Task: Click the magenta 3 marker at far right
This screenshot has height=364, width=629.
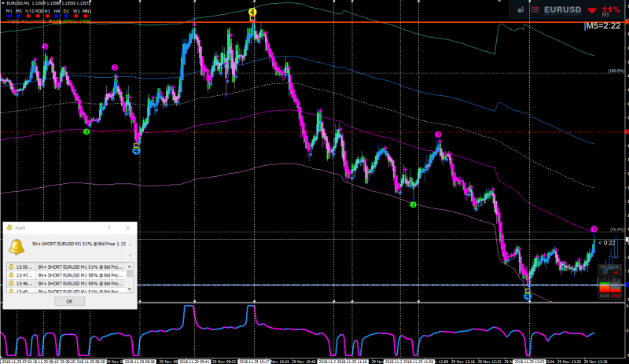Action: point(594,229)
